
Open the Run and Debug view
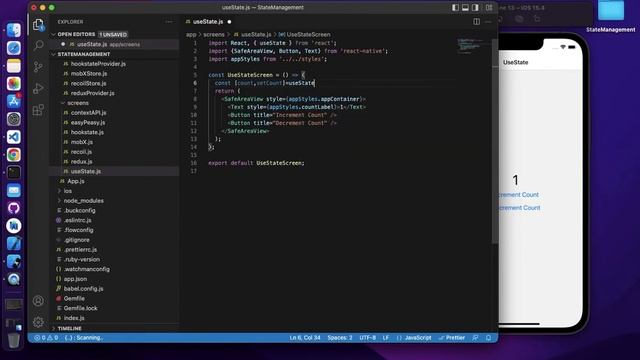pyautogui.click(x=38, y=88)
